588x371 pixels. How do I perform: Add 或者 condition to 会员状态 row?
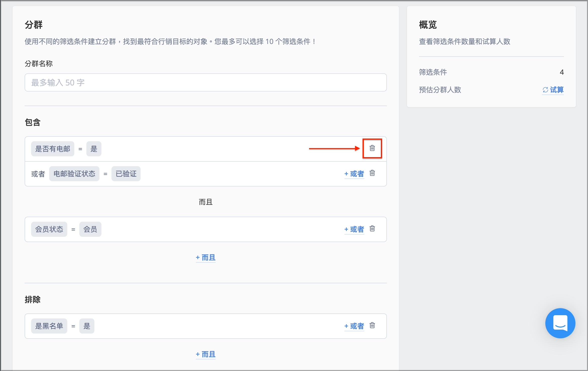pos(354,229)
